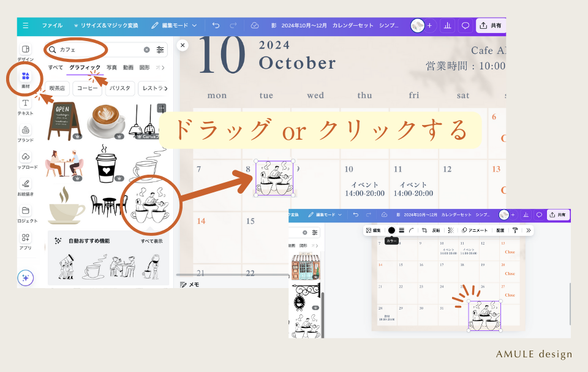Open すべて表示 next to 自動おすすめ機能
Screen dimensions: 588x372
[x=151, y=240]
